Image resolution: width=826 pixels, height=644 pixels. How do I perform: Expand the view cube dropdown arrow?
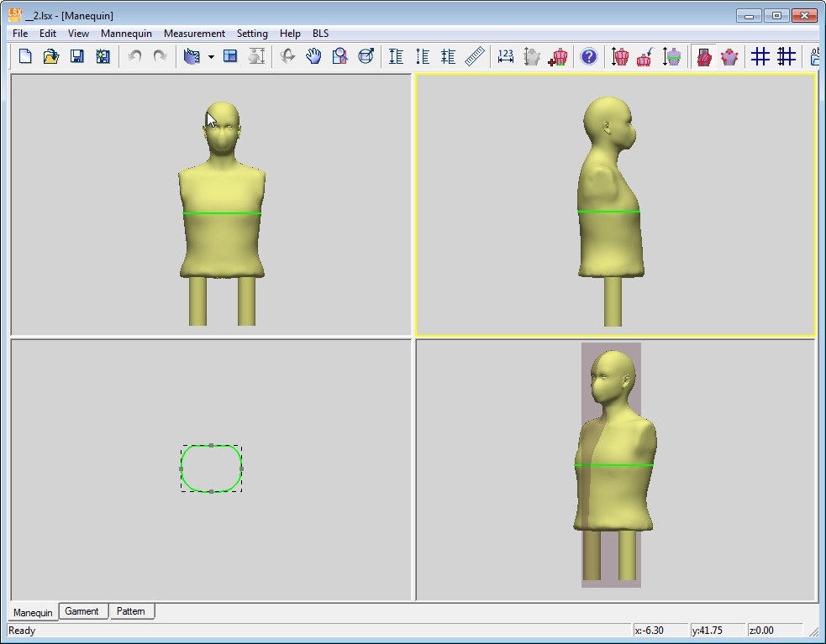tap(211, 57)
